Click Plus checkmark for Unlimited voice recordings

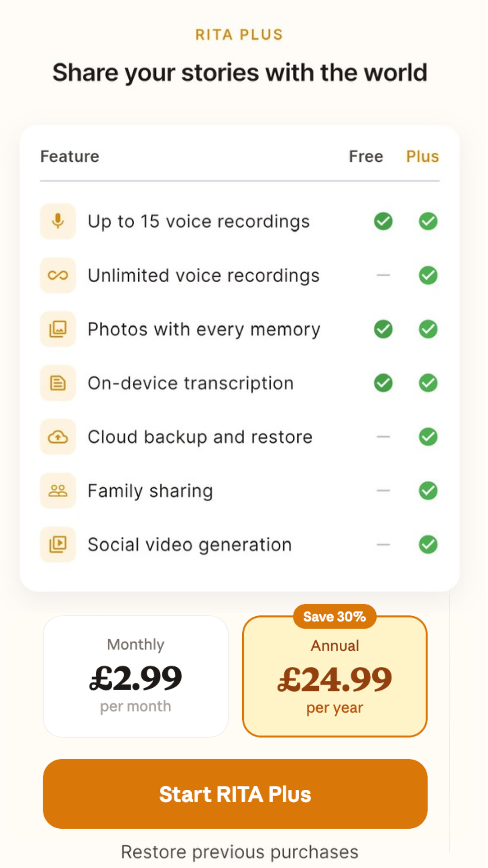point(428,275)
